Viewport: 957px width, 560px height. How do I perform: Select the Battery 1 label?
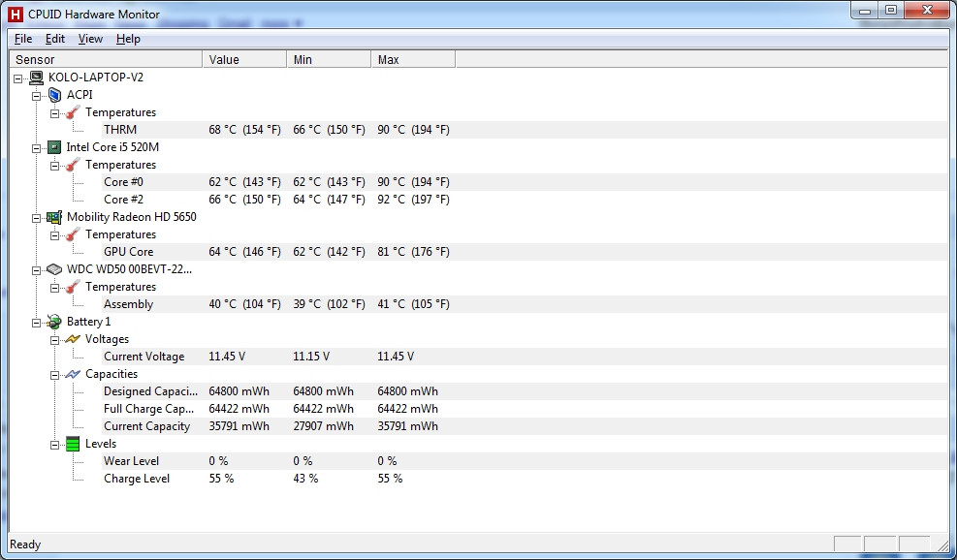coord(88,322)
